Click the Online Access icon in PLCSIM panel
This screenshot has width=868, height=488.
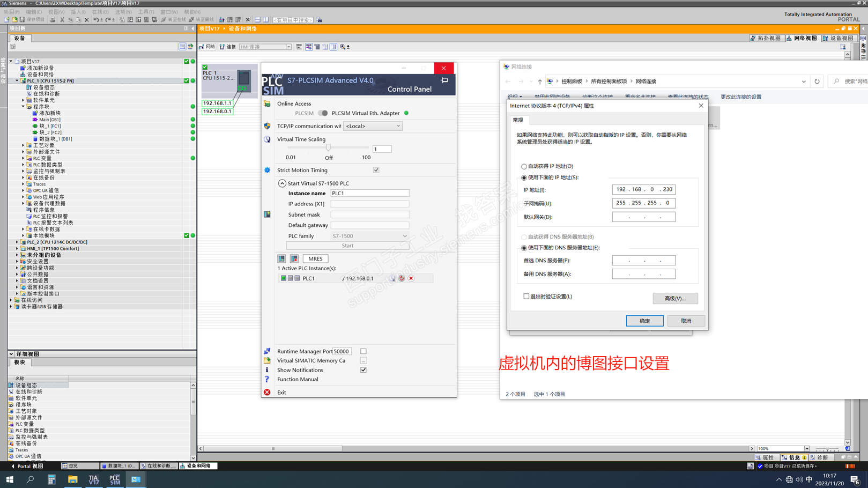tap(267, 104)
